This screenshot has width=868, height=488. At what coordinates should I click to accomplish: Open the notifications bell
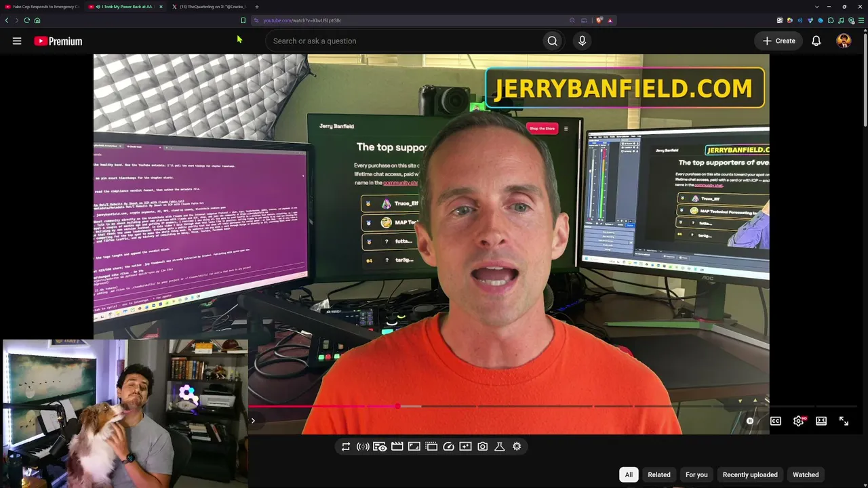click(x=816, y=41)
